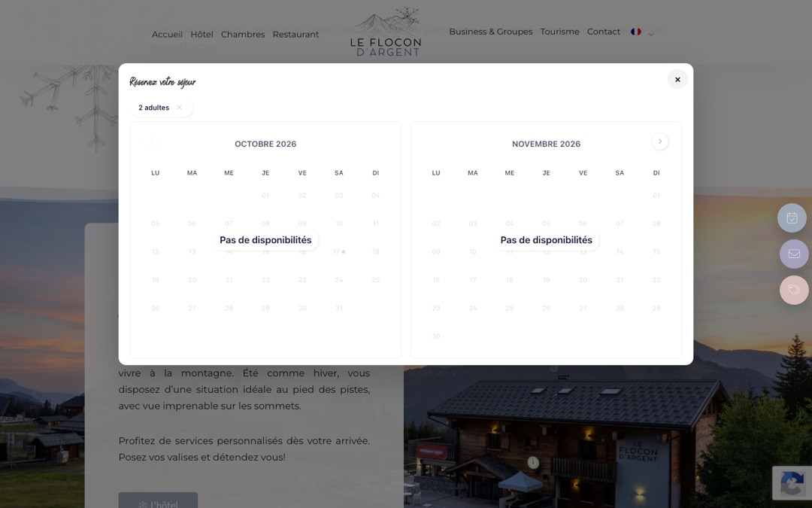The image size is (812, 508).
Task: Click the OCTOBRE 2026 month heading
Action: (x=265, y=144)
